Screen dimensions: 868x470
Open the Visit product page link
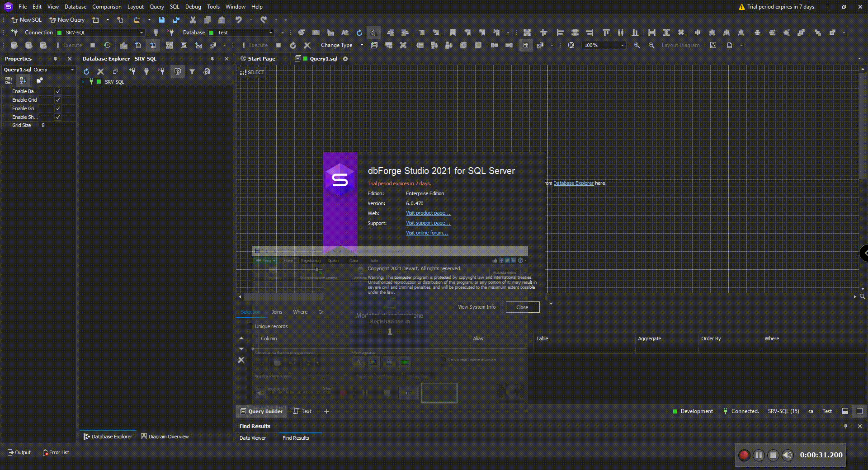[428, 213]
